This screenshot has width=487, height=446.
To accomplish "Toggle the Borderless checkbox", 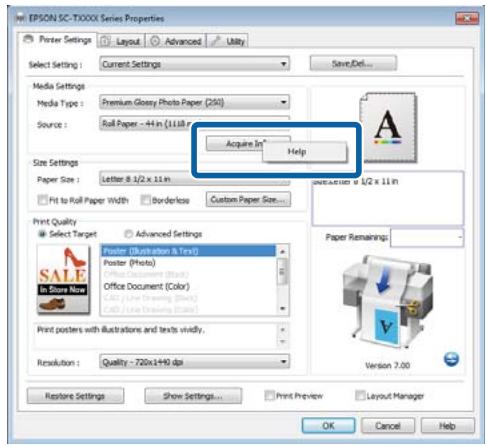I will coord(145,200).
